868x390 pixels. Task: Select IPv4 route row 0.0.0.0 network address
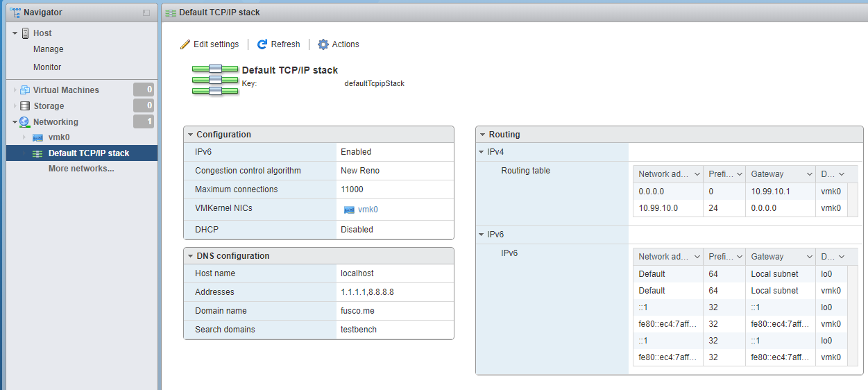[652, 192]
